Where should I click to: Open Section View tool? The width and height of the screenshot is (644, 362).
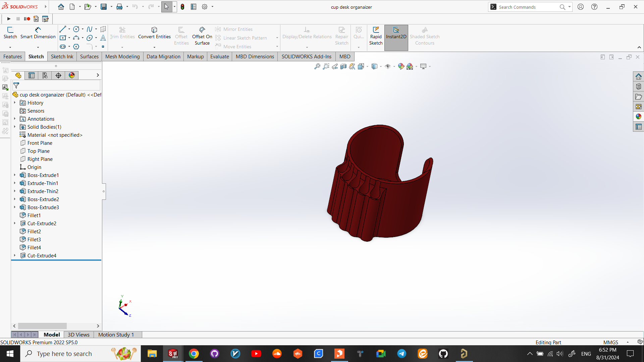click(343, 66)
